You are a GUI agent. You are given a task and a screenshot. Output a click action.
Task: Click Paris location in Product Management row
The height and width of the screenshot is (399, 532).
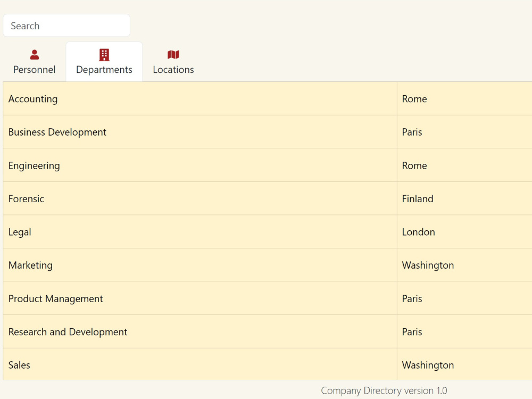[x=412, y=298]
